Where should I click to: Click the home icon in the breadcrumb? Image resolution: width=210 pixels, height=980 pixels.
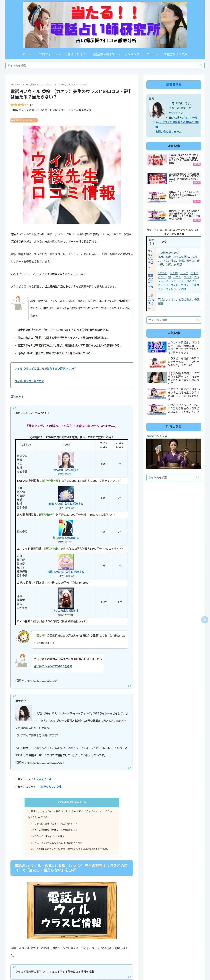coord(12,84)
